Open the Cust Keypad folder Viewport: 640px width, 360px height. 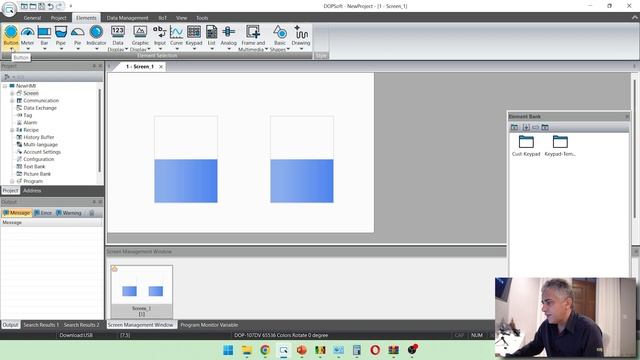[x=526, y=146]
